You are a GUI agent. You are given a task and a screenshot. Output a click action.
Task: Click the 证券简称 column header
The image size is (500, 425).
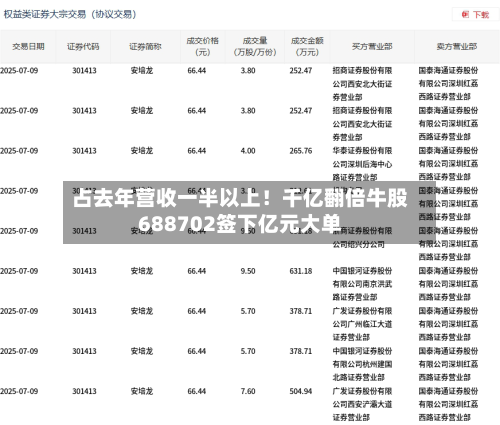145,47
